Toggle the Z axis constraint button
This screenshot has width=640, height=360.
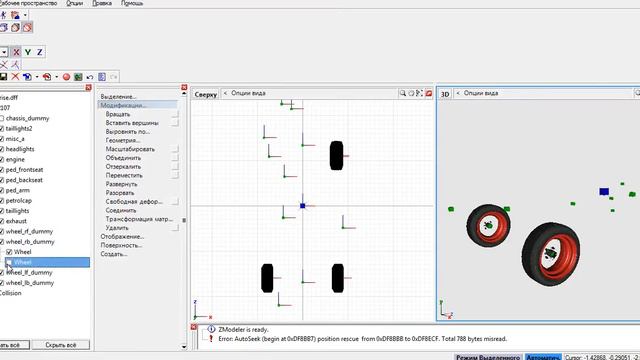40,52
